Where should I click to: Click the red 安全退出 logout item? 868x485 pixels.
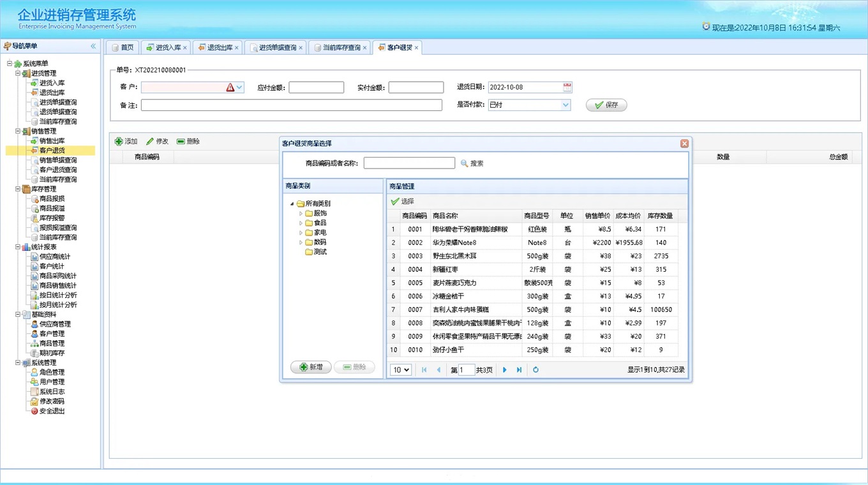point(52,411)
